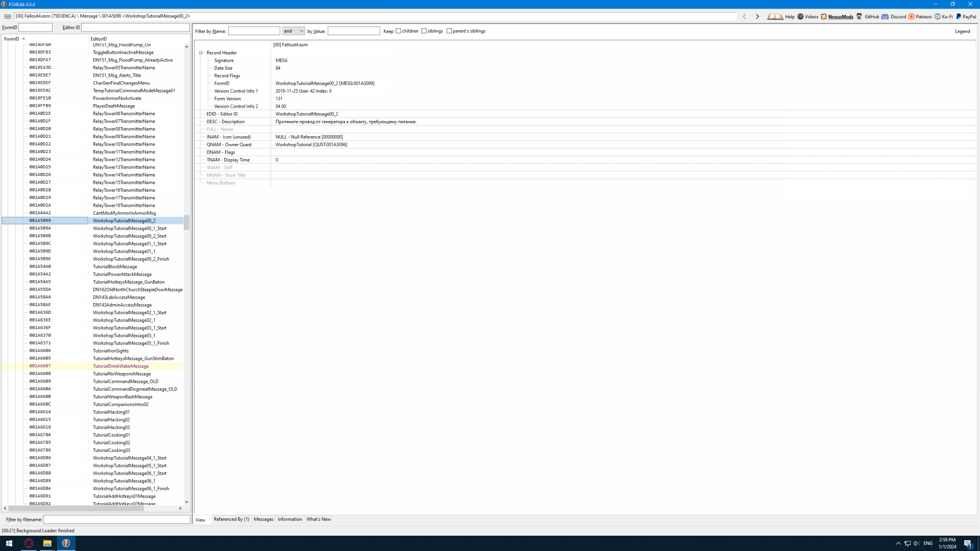Open the GitHub link icon

pyautogui.click(x=860, y=16)
